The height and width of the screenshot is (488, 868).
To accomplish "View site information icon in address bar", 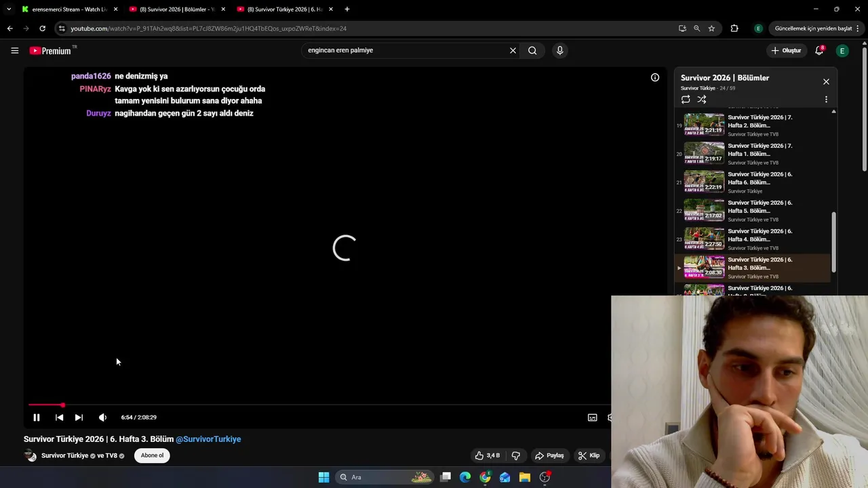I will click(x=62, y=28).
